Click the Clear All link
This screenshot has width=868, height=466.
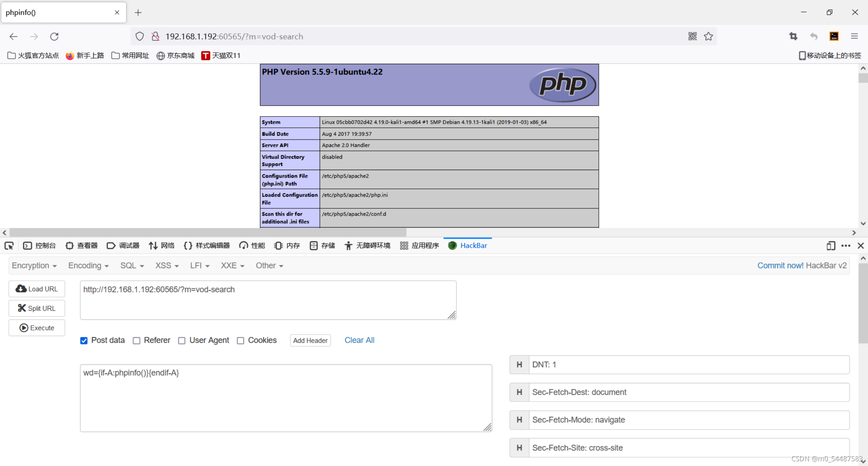359,340
